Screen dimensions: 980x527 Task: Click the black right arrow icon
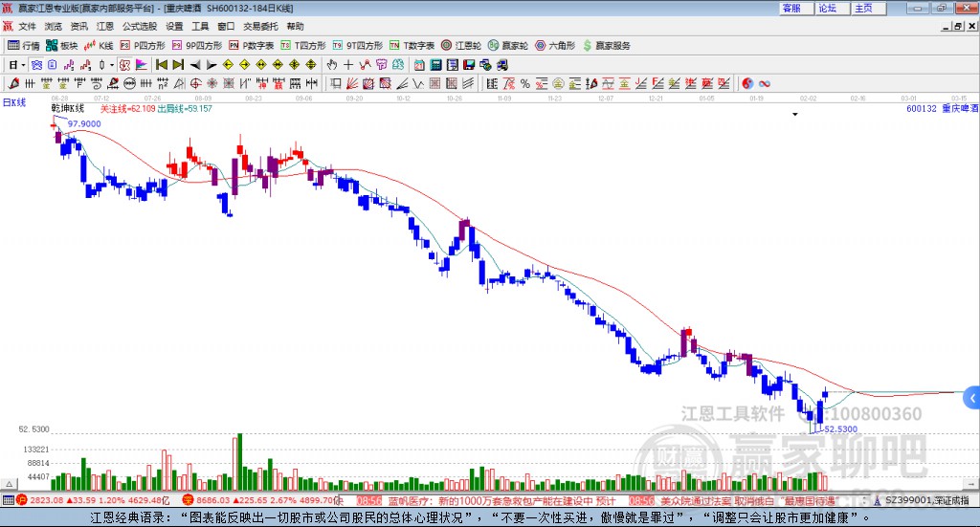[212, 65]
